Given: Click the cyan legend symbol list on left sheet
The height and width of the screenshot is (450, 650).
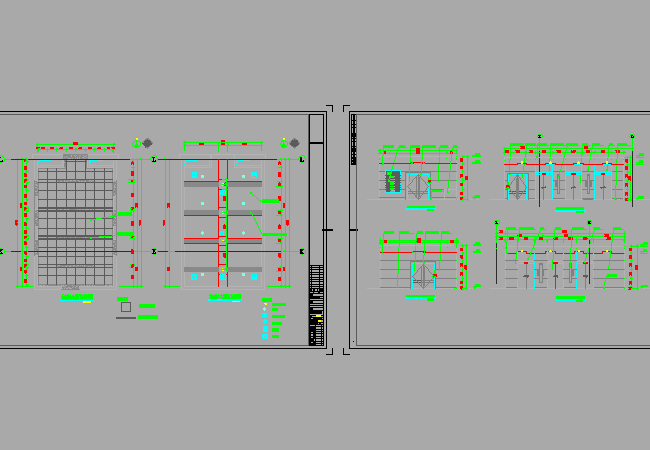Looking at the screenshot, I should tap(265, 320).
